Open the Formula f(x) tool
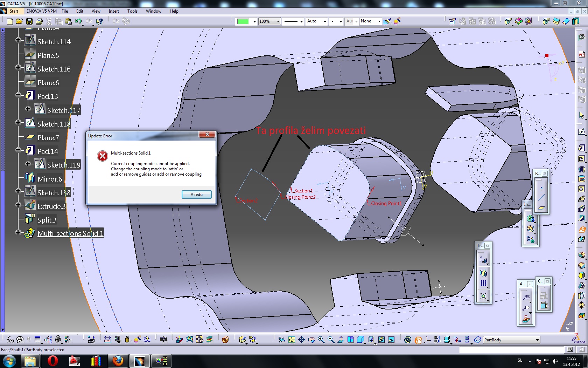 point(10,339)
